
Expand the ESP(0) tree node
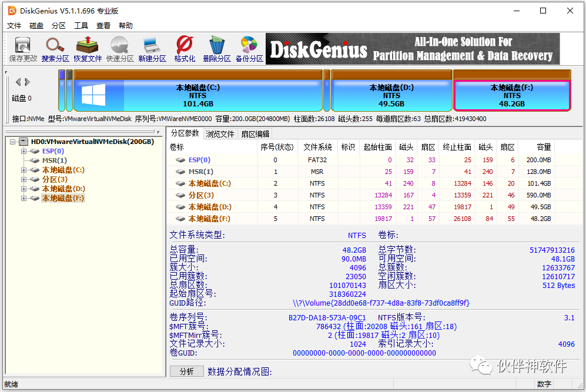[x=24, y=152]
